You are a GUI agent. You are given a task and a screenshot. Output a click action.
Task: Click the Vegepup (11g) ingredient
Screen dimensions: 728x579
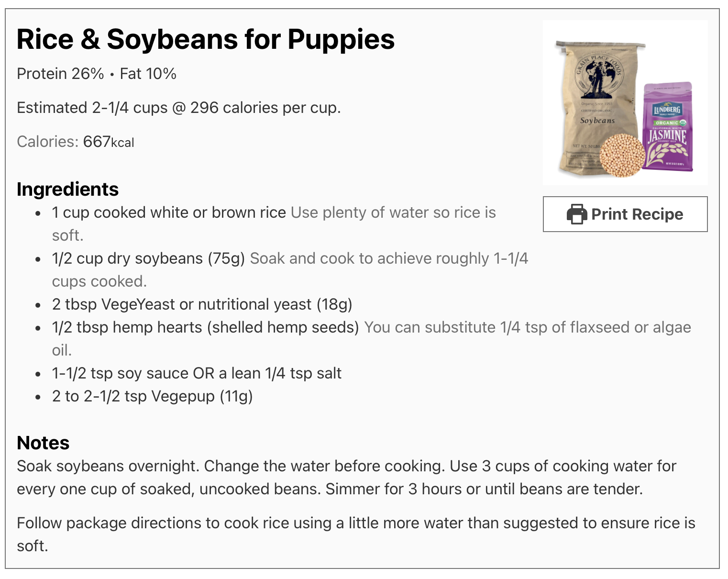152,396
